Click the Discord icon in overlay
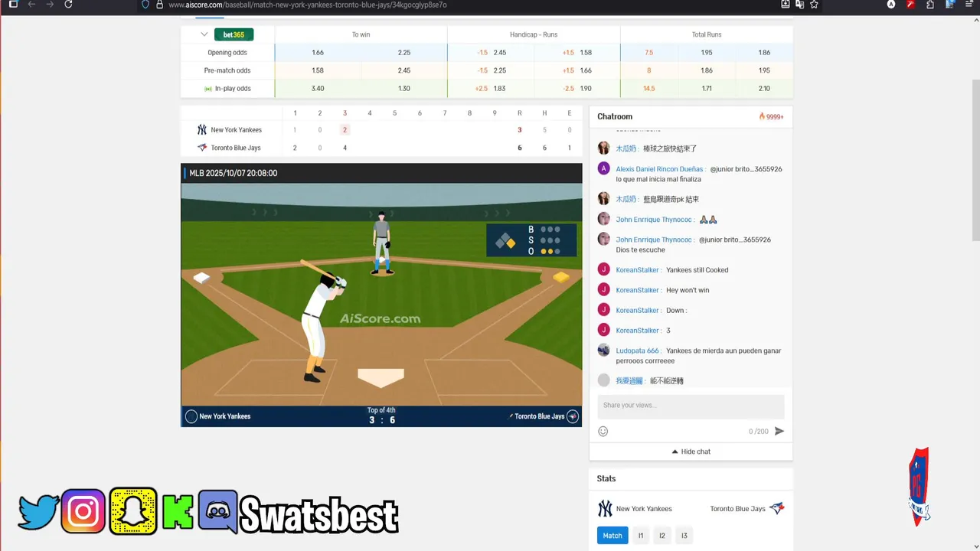The height and width of the screenshot is (551, 980). point(218,511)
